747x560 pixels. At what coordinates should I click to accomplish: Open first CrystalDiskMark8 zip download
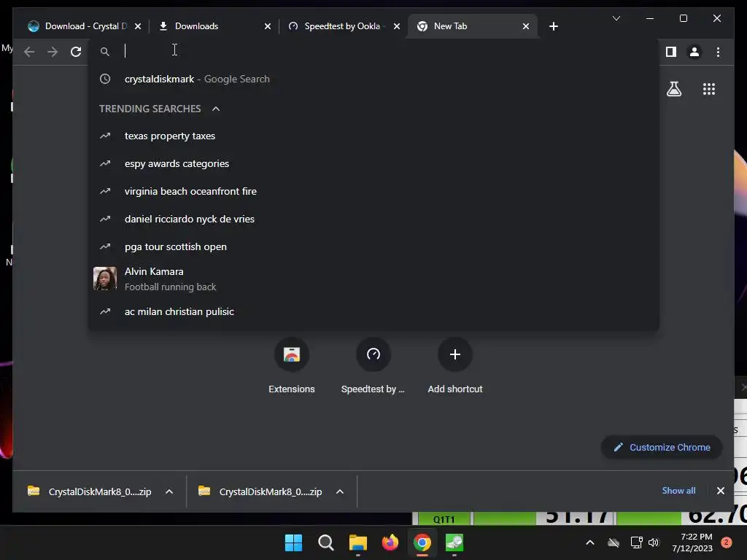point(90,491)
